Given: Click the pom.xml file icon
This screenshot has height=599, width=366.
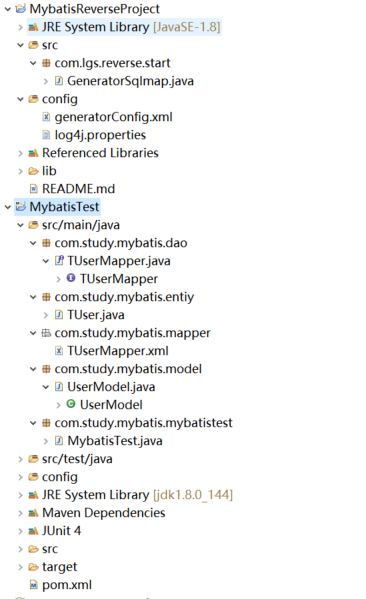Looking at the screenshot, I should (x=34, y=585).
